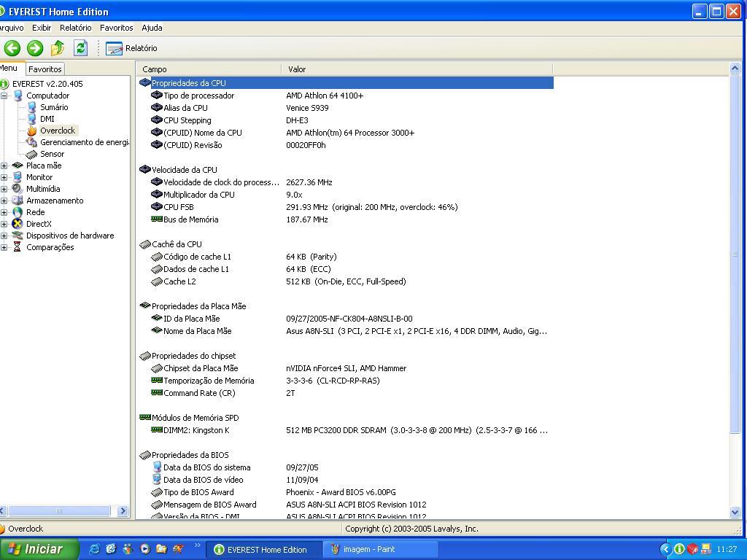Click the Propriedades do chipset icon
Viewport: 747px width, 560px height.
click(x=145, y=356)
